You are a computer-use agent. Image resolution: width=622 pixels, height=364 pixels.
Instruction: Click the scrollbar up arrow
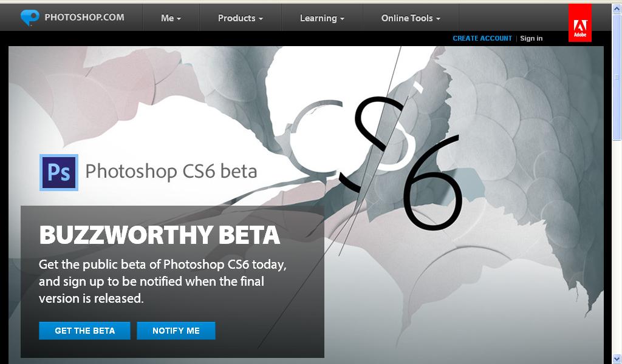point(617,8)
